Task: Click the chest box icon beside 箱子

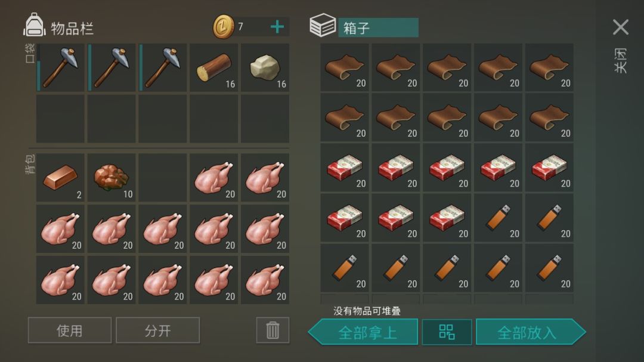Action: coord(323,26)
